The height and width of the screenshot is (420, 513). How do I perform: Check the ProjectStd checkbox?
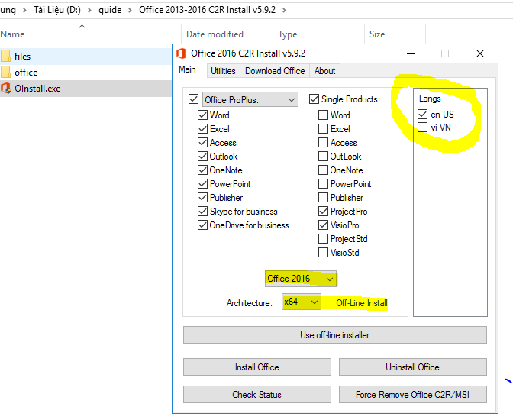(323, 239)
